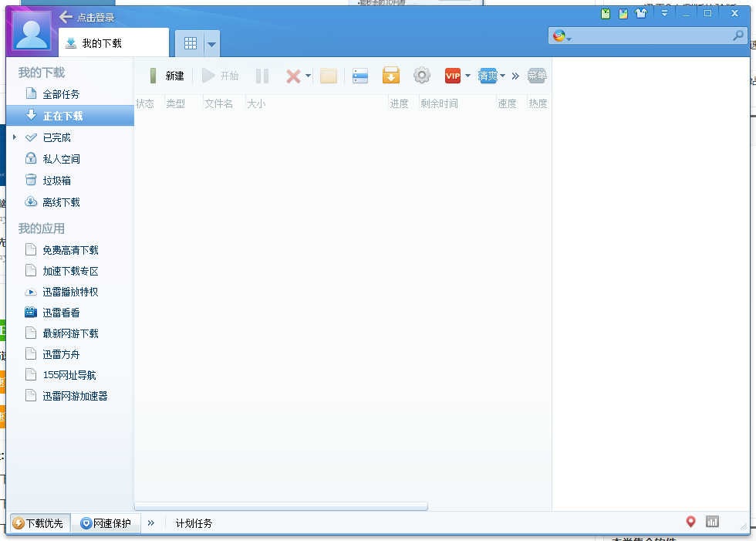The image size is (756, 541).
Task: Click 点击登录 to log in
Action: [95, 17]
